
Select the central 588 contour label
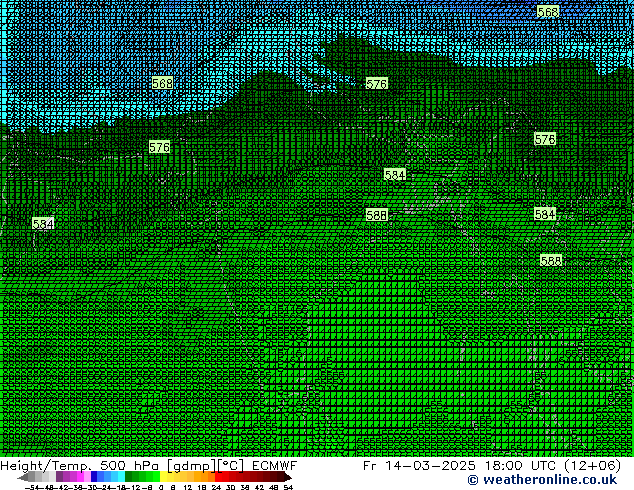(x=376, y=215)
